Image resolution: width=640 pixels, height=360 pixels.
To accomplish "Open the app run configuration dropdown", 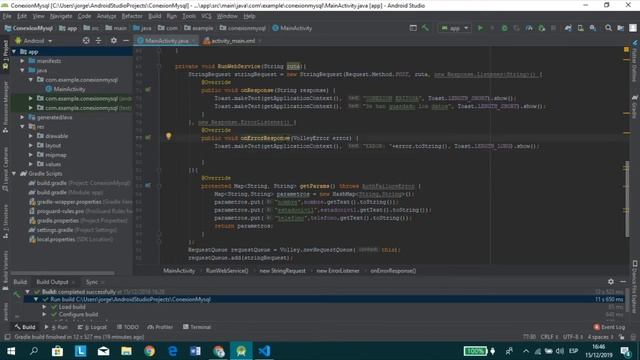I will [x=455, y=28].
